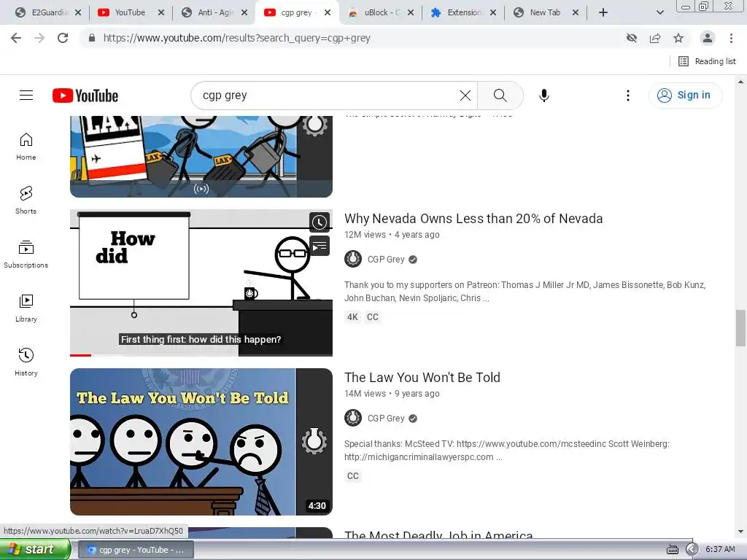Click the on-screen keyboard tray icon

point(672,550)
